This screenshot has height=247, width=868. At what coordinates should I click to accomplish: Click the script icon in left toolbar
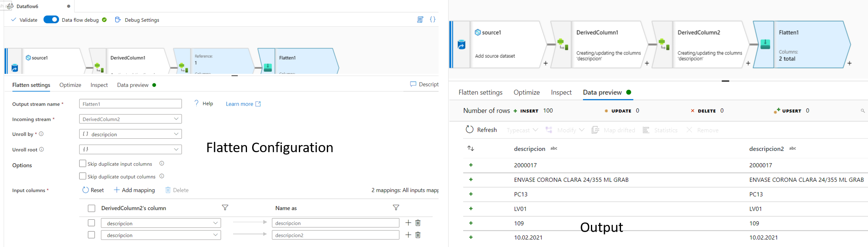420,19
